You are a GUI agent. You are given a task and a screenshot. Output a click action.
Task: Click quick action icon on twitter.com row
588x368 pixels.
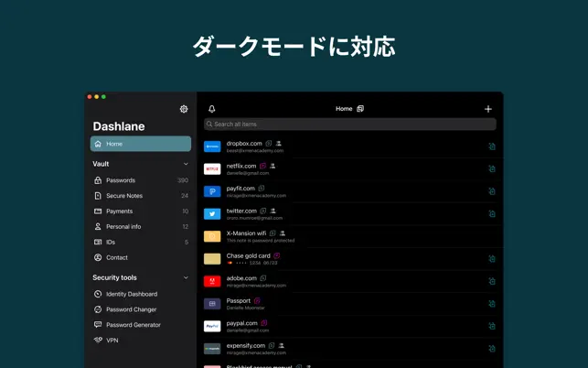tap(492, 214)
